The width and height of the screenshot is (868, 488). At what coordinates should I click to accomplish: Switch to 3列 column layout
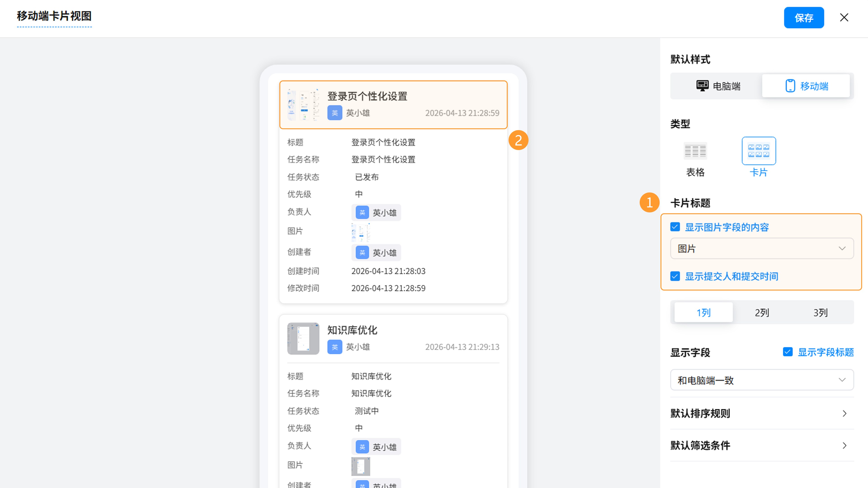820,312
